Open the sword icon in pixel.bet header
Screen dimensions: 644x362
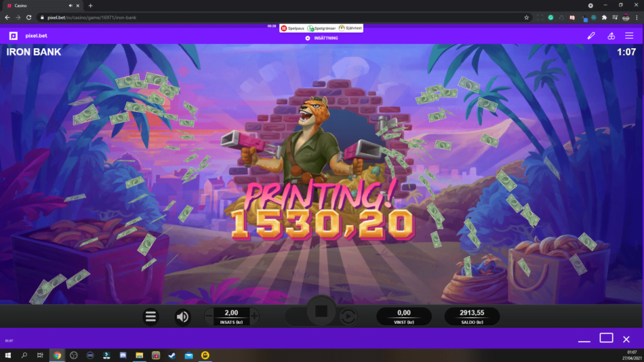click(591, 36)
